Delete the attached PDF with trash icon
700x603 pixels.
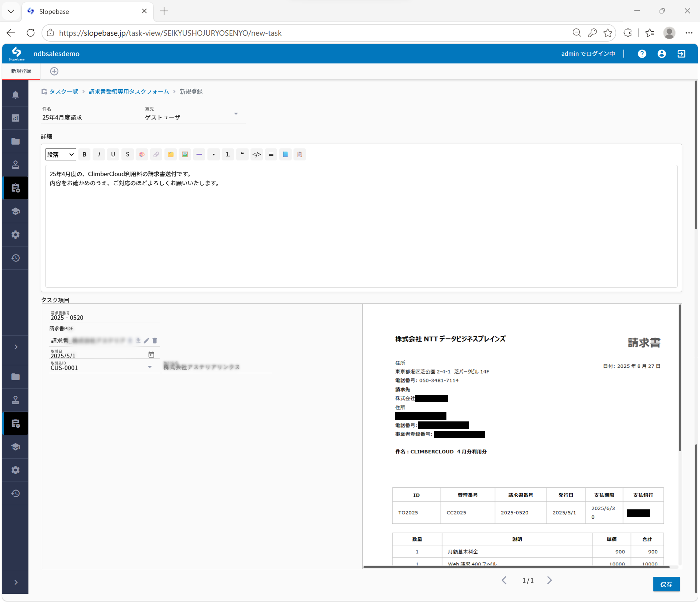click(x=155, y=341)
